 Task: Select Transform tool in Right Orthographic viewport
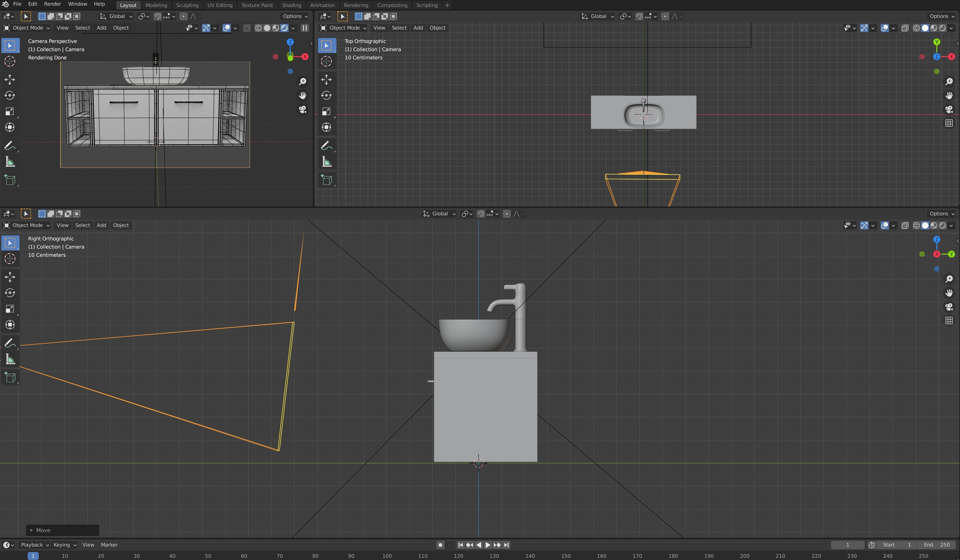[x=10, y=325]
